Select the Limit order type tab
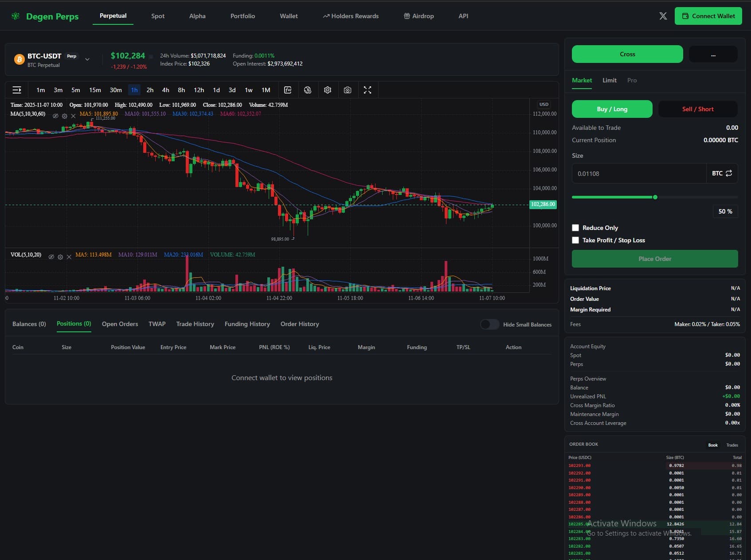 [609, 80]
